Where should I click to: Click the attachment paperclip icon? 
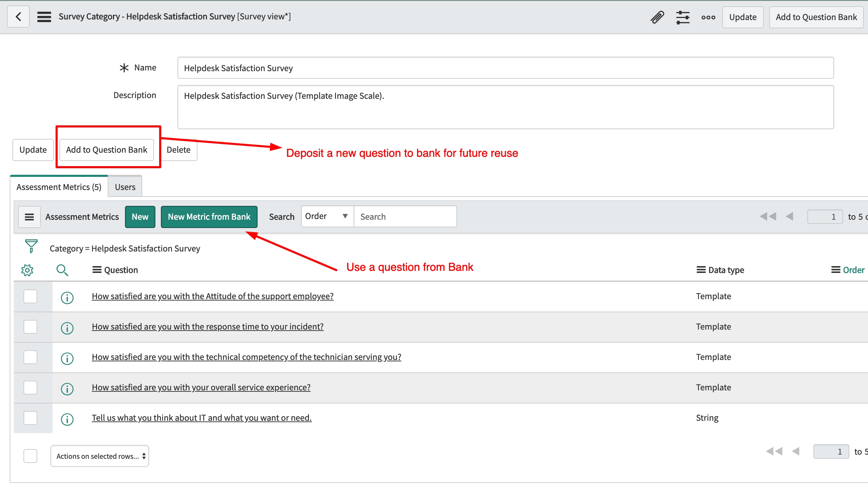(657, 17)
